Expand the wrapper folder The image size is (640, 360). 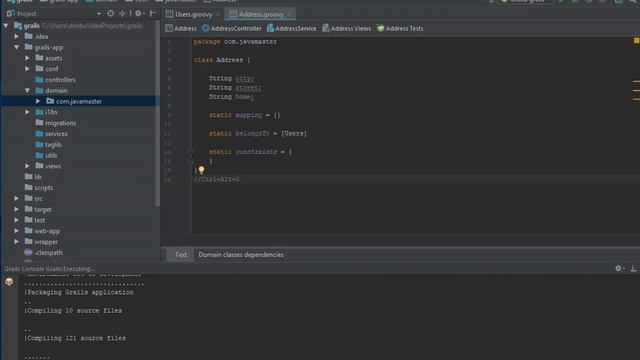[x=17, y=242]
